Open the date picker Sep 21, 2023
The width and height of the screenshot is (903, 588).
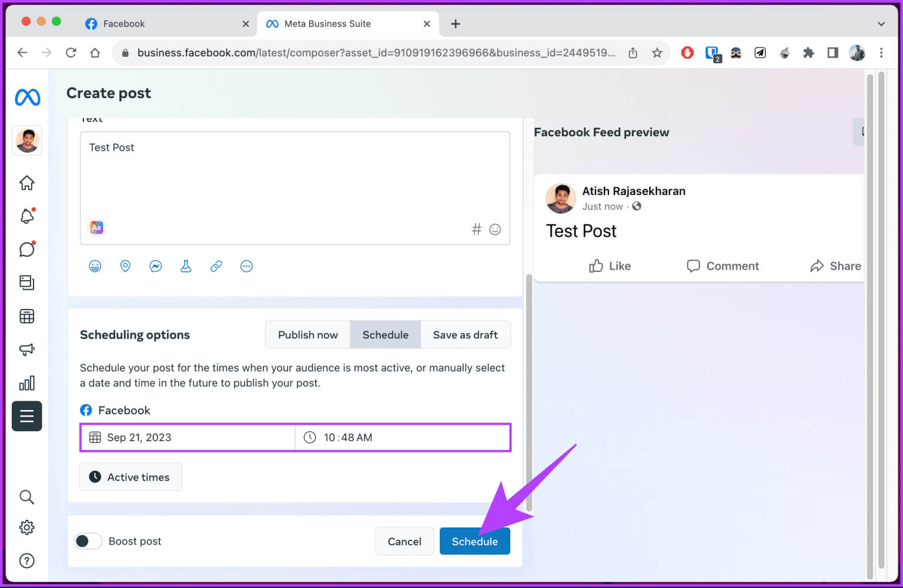(x=188, y=438)
